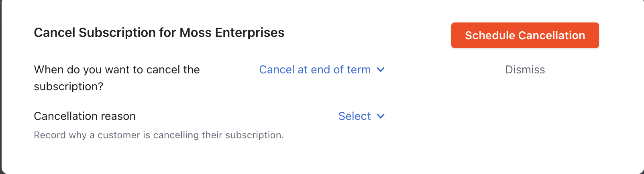Click chevron beside "Cancel at end of term"
Screen dimensions: 644x174
click(x=381, y=70)
